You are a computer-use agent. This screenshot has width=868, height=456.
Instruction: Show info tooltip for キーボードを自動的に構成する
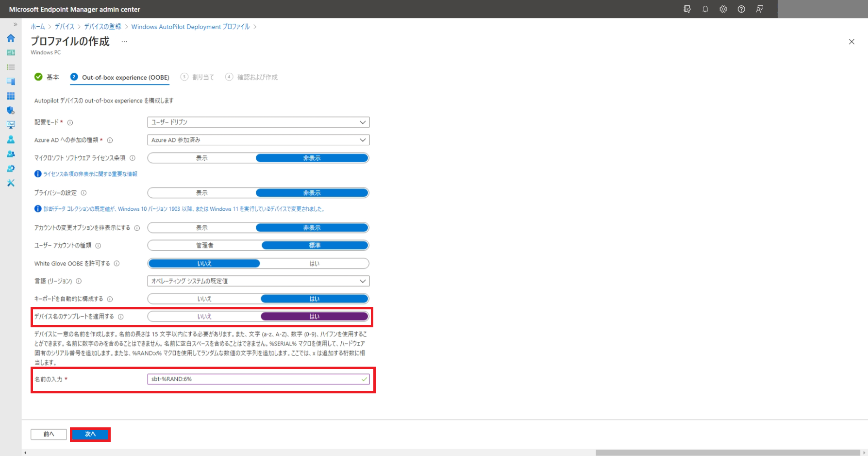[110, 299]
